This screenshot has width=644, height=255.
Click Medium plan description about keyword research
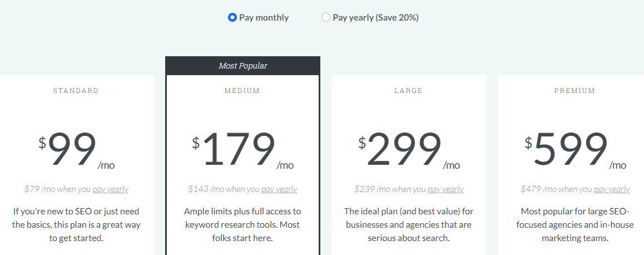[242, 224]
